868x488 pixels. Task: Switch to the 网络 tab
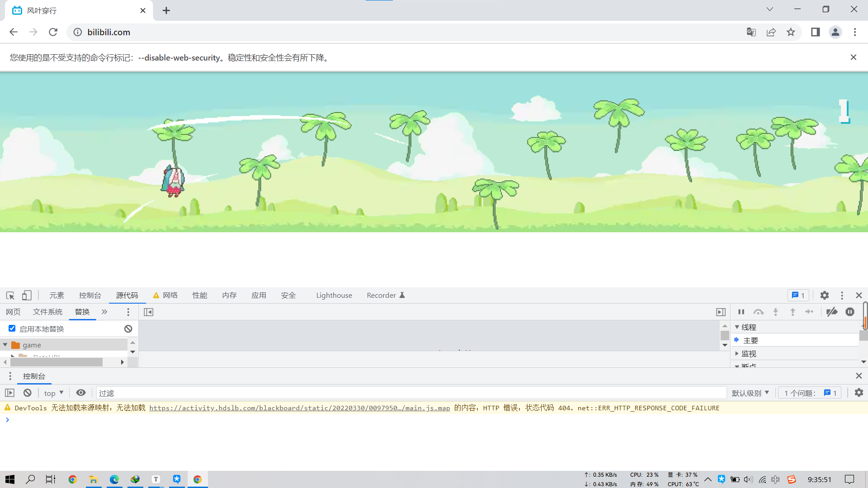(170, 296)
